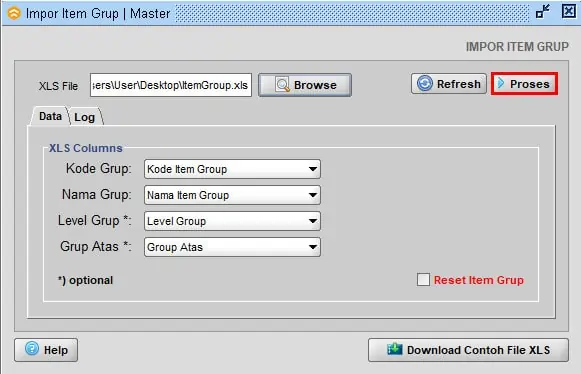Select the Data tab

click(x=50, y=116)
